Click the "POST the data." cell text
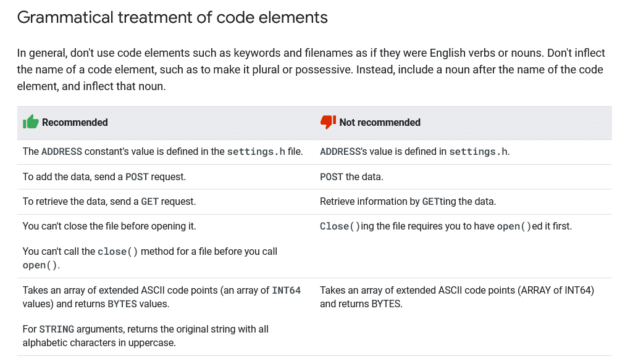Viewport: 625px width, 364px height. tap(351, 176)
